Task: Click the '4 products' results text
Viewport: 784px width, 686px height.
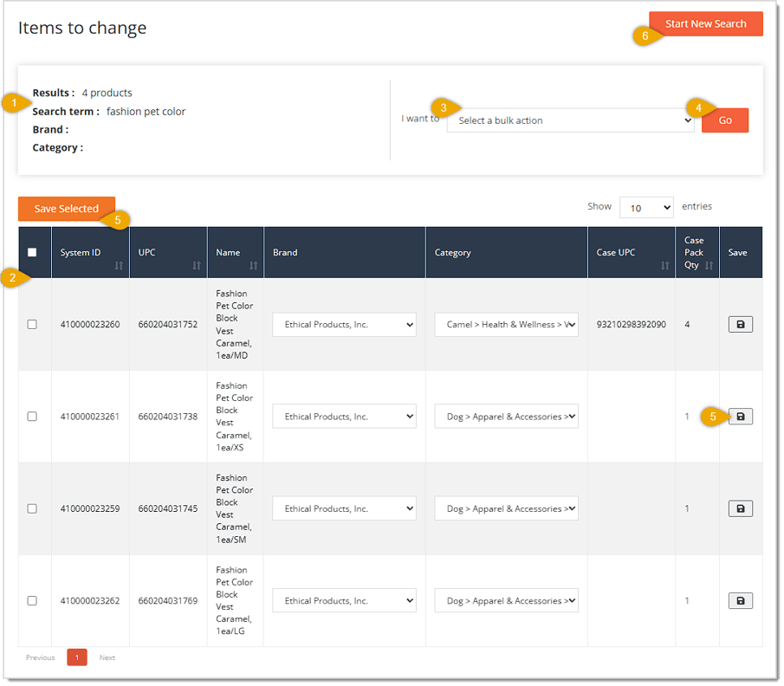Action: click(x=107, y=93)
